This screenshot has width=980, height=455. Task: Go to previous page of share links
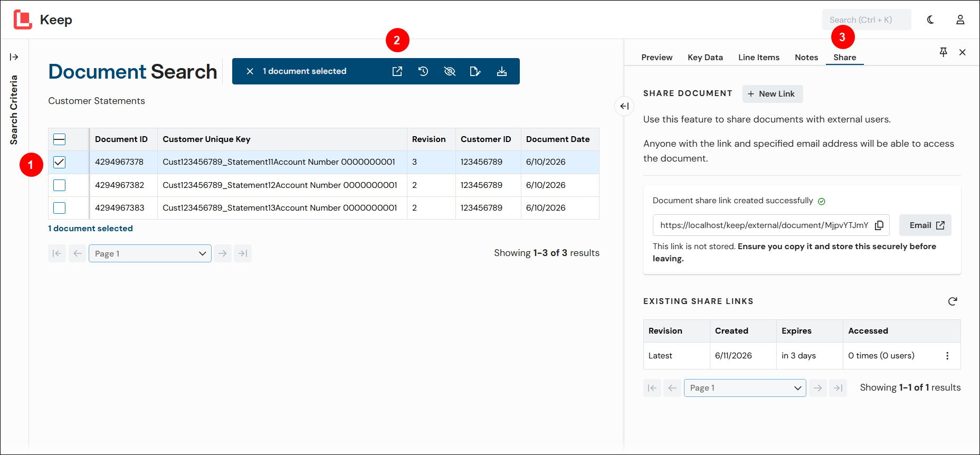(x=672, y=388)
